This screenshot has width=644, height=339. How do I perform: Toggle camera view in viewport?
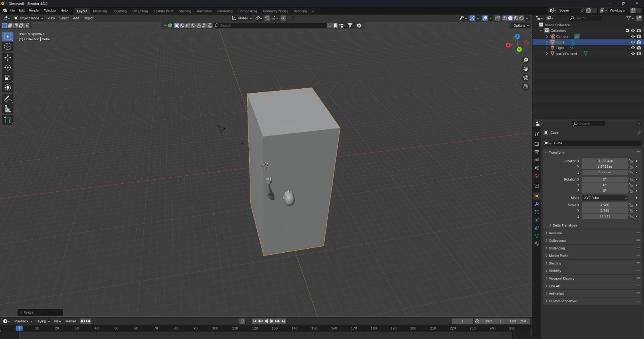pyautogui.click(x=526, y=78)
